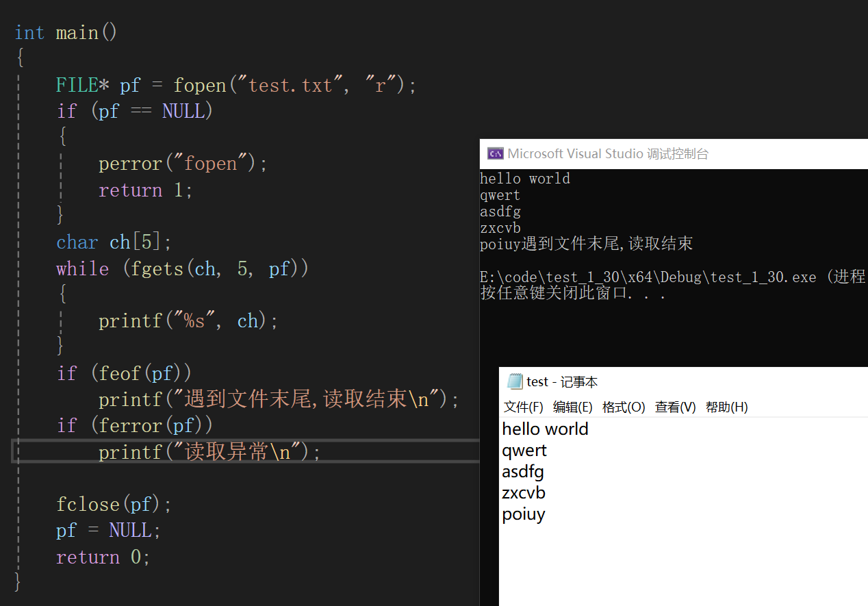
Task: Open the 格式(O) menu in Notepad
Action: click(624, 407)
